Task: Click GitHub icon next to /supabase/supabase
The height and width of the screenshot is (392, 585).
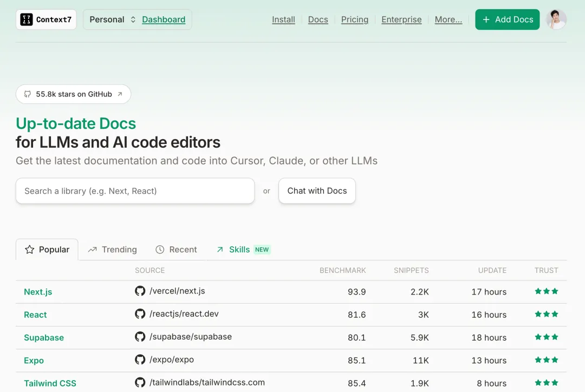Action: 140,337
